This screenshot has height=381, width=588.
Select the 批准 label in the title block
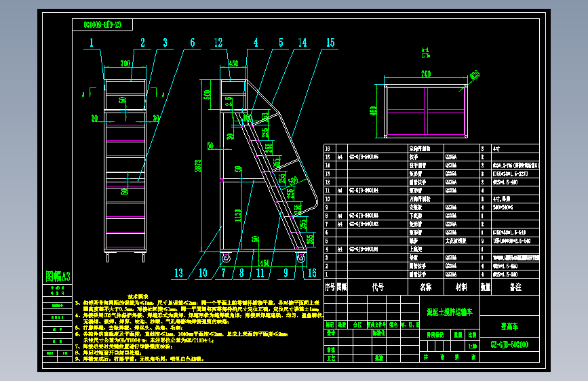(378, 359)
